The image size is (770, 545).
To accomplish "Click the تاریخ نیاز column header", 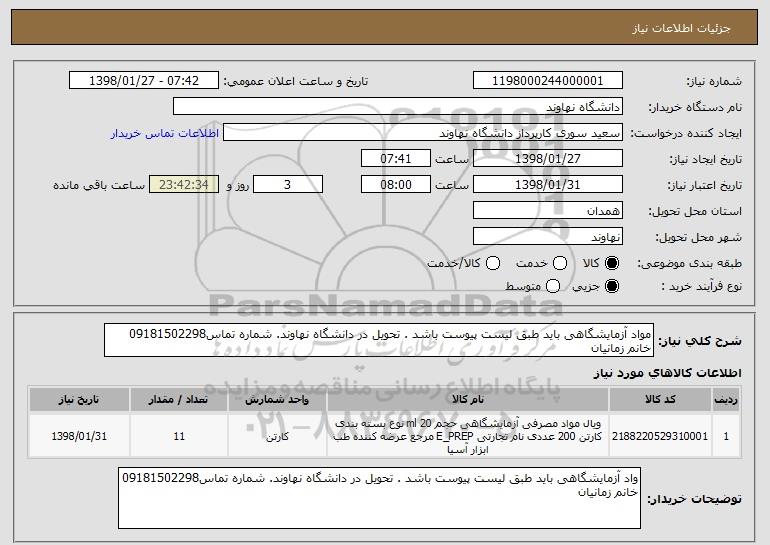I will 79,400.
